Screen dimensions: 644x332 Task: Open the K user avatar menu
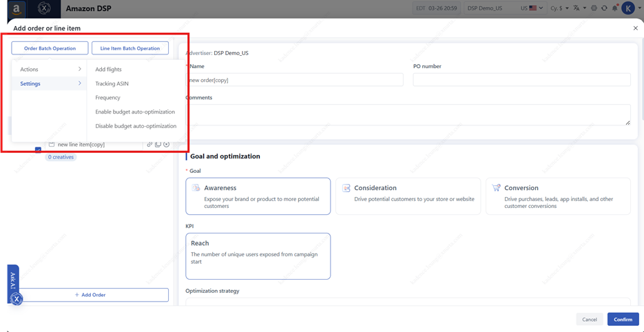[x=628, y=8]
